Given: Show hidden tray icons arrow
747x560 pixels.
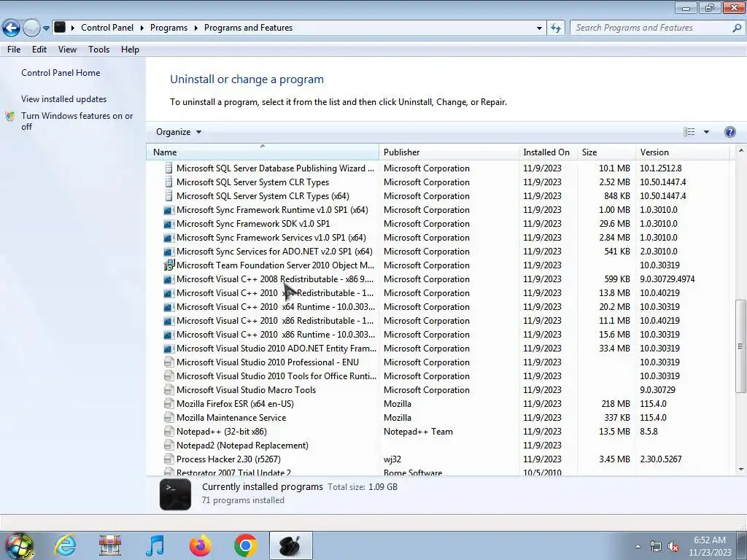Looking at the screenshot, I should 638,547.
